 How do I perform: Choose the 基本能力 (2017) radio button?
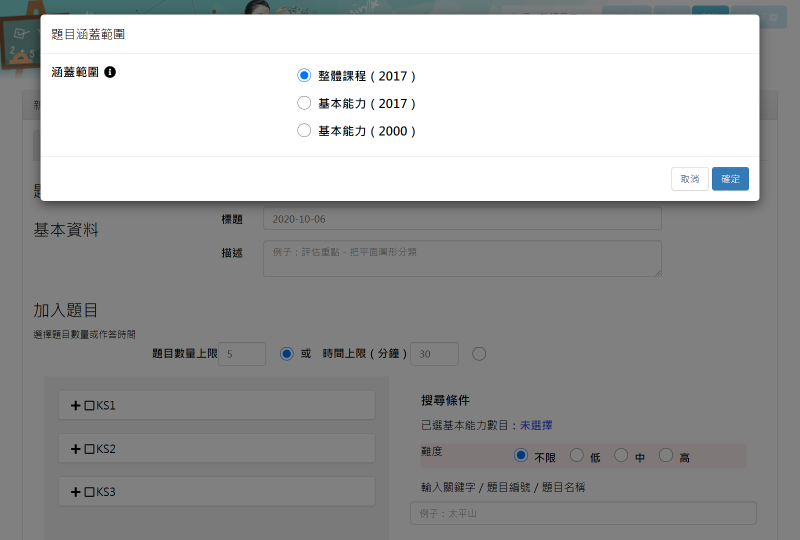305,103
